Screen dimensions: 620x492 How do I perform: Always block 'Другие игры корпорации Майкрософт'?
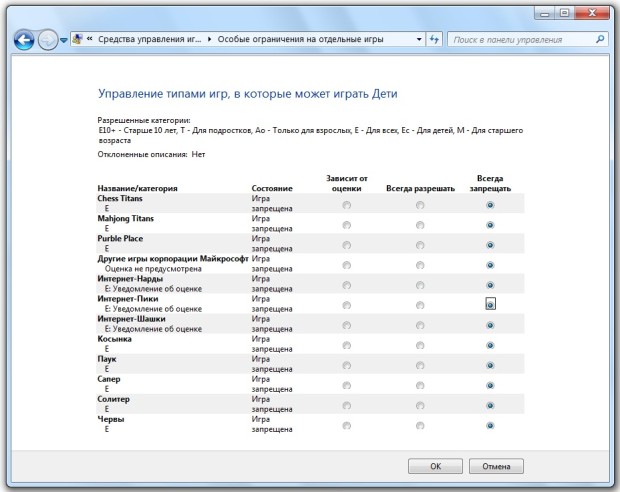(x=490, y=265)
